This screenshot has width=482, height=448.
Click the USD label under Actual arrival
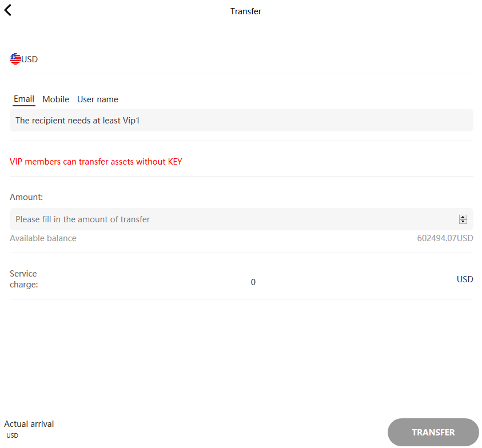tap(12, 435)
